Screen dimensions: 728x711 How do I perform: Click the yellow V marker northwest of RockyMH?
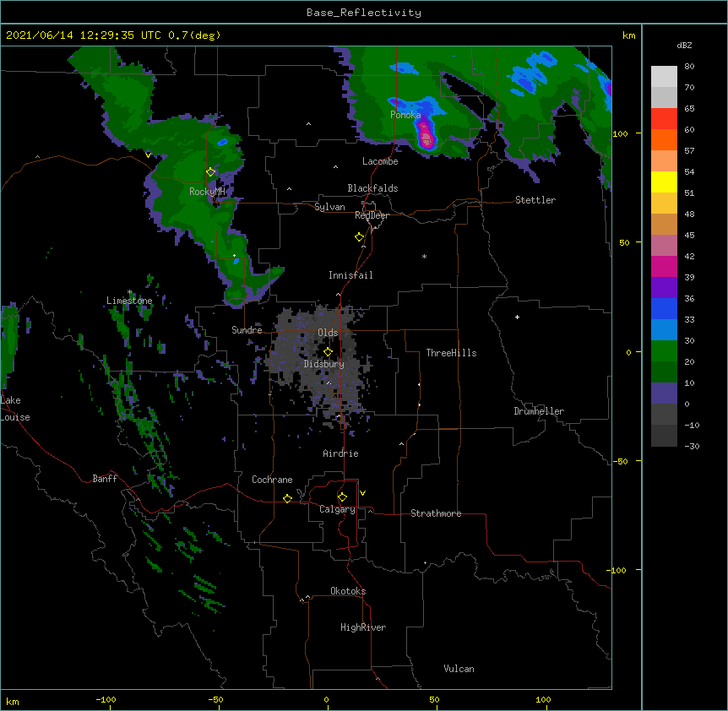[x=148, y=155]
